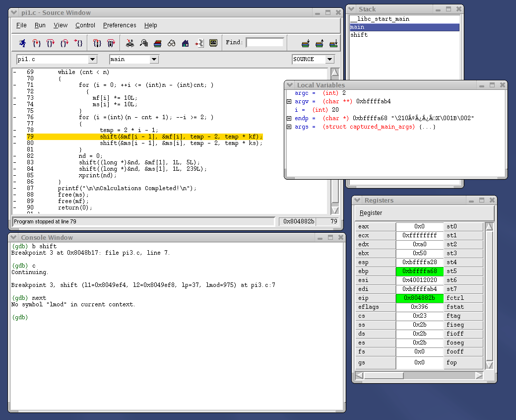Screen dimensions: 516x420
Task: Toggle breakpoint marker at line 71
Action: pos(15,85)
